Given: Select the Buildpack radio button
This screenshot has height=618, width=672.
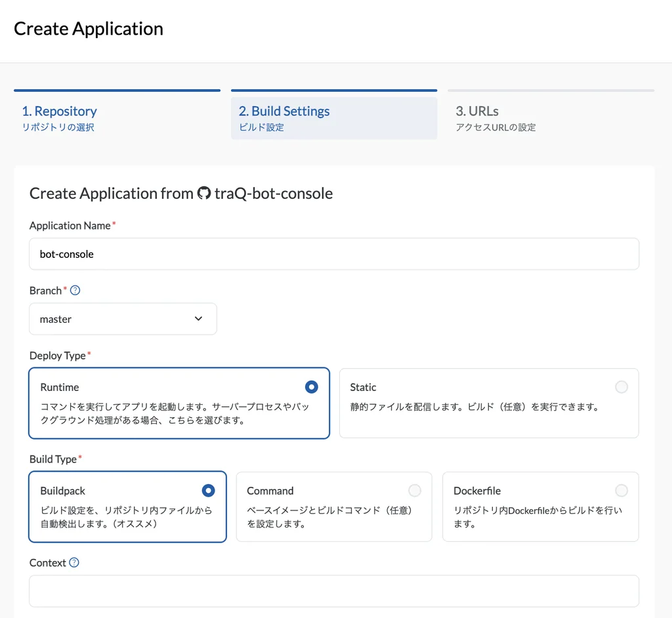Looking at the screenshot, I should pos(208,490).
